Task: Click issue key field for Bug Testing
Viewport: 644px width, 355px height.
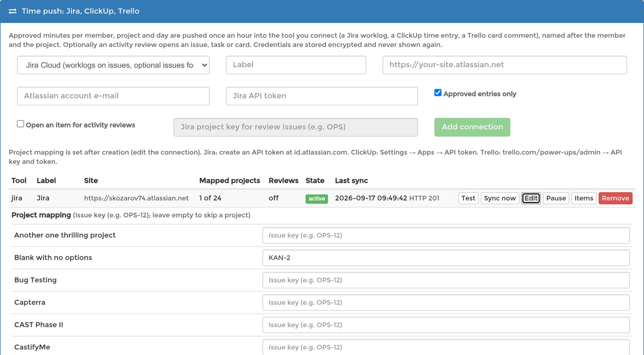Action: [x=446, y=280]
